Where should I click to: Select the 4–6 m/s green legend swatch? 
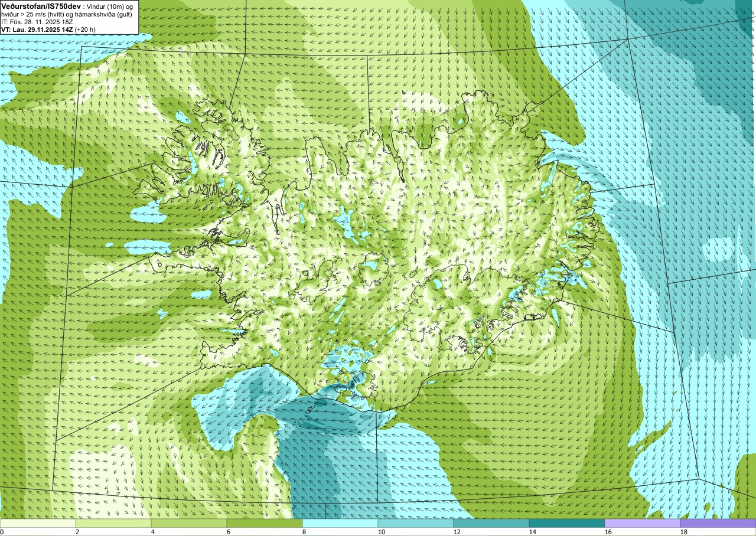pyautogui.click(x=189, y=523)
